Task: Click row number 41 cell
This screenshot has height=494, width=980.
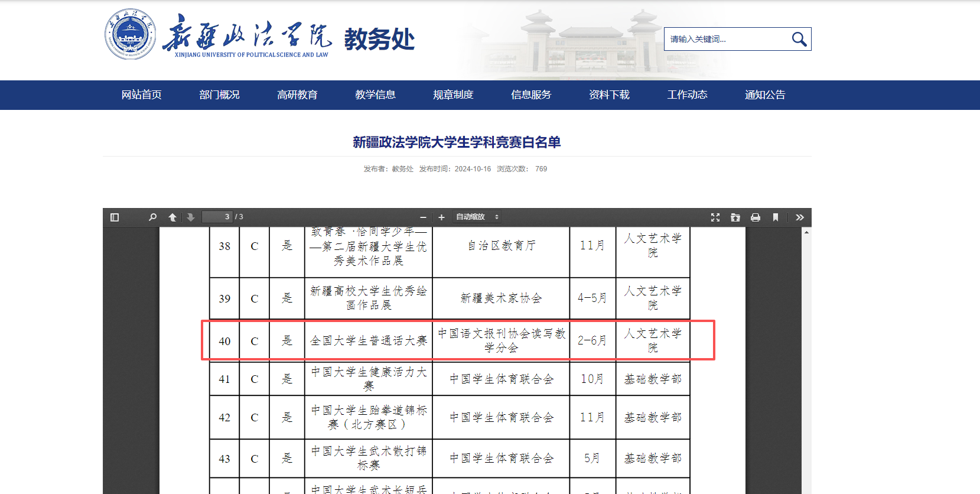Action: coord(224,379)
